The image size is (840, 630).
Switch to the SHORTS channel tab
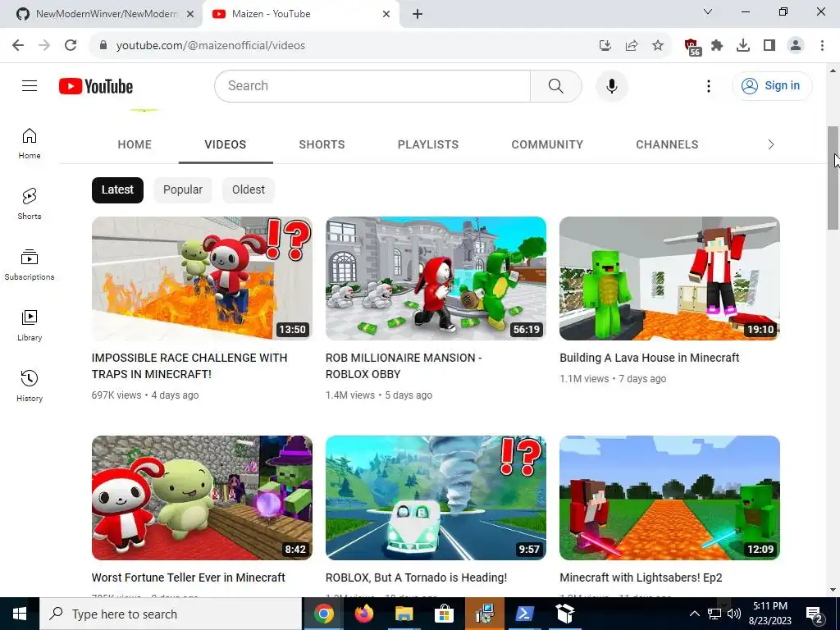(322, 144)
